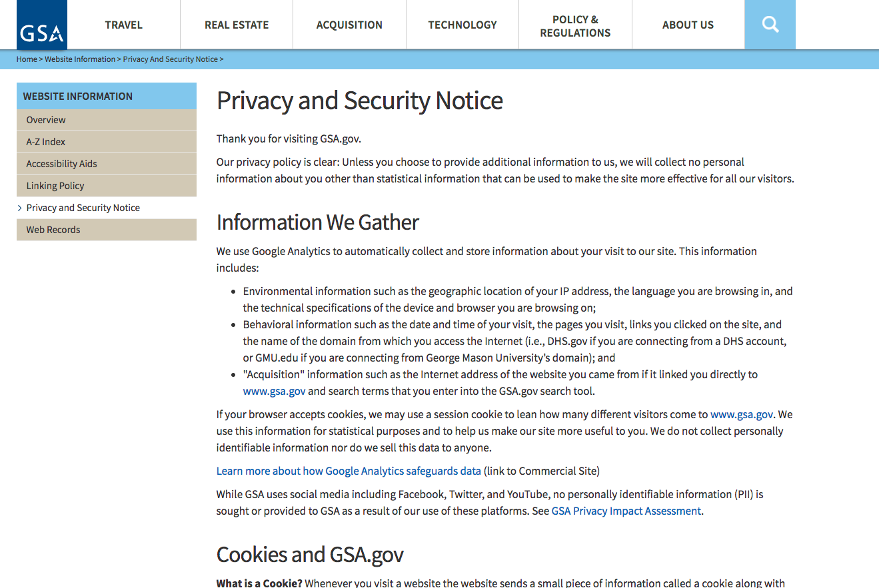This screenshot has width=879, height=588.
Task: Open the search magnifier icon
Action: [770, 25]
